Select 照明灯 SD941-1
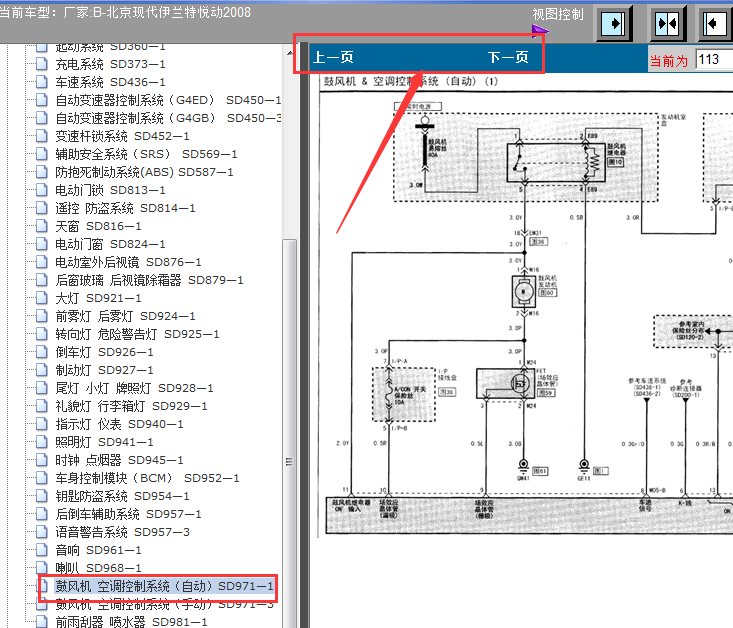733x628 pixels. coord(104,442)
